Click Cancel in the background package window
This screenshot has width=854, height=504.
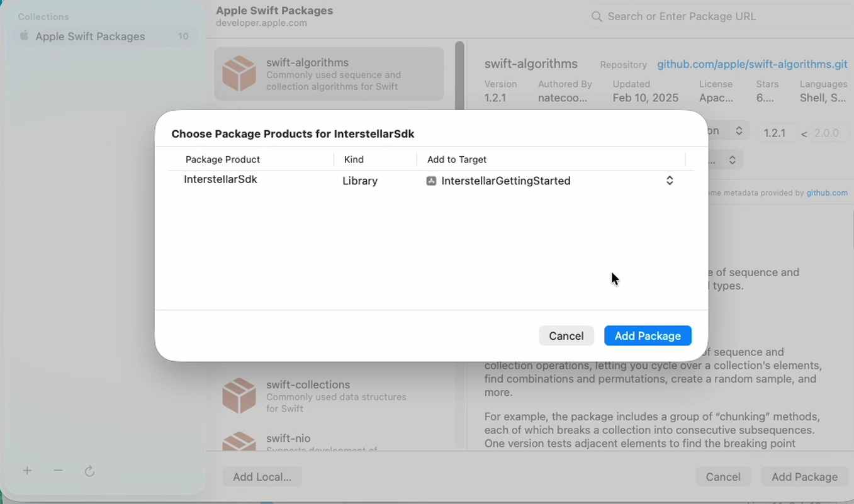[x=723, y=476]
